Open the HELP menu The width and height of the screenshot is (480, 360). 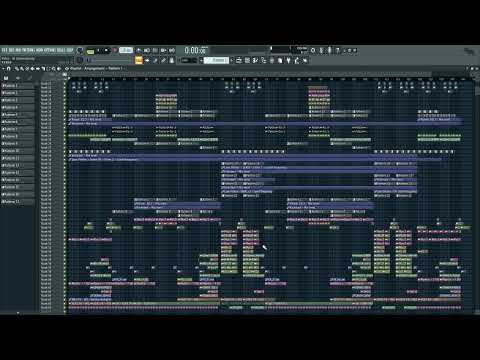[70, 50]
